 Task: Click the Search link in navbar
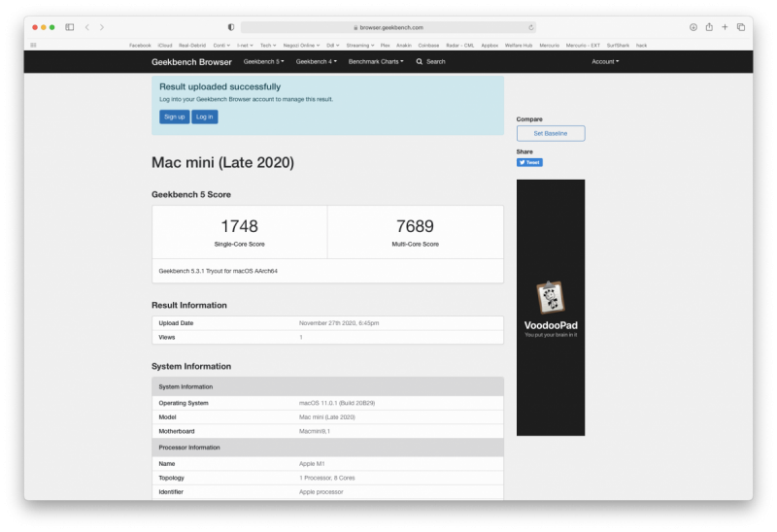pyautogui.click(x=435, y=61)
